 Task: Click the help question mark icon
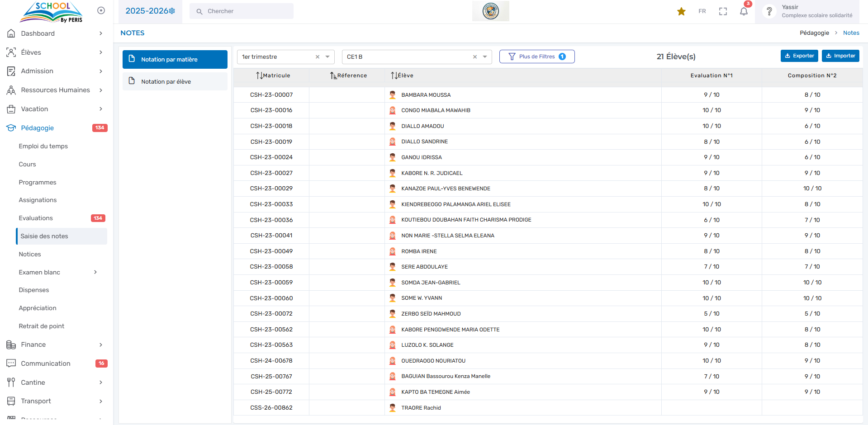[x=769, y=11]
